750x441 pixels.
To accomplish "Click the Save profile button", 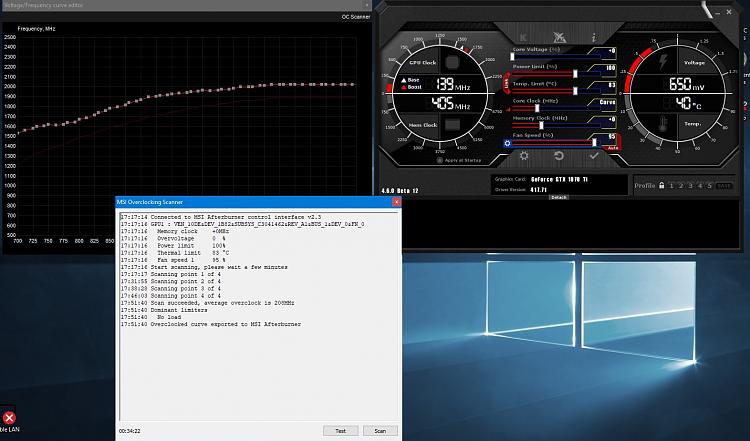I will tap(723, 186).
